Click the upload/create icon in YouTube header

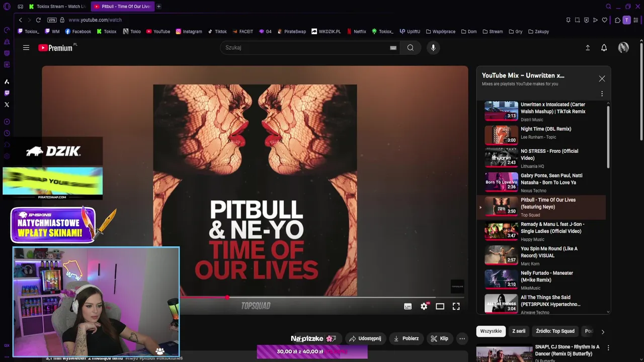click(588, 48)
